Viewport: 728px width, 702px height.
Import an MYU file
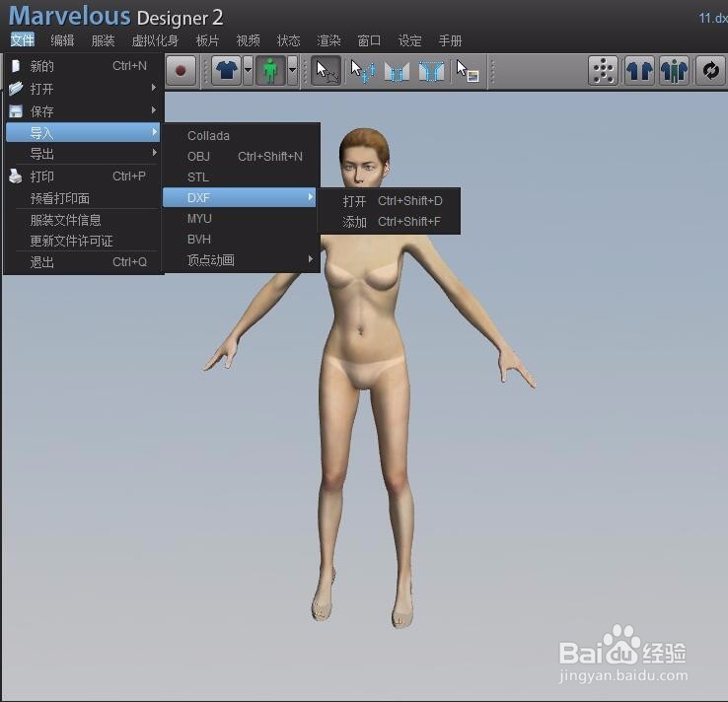tap(241, 219)
